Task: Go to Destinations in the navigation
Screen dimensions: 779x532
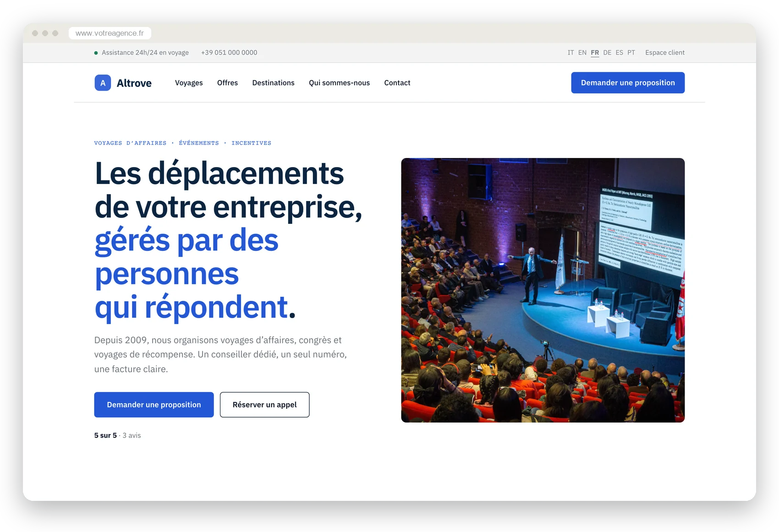Action: pos(273,83)
